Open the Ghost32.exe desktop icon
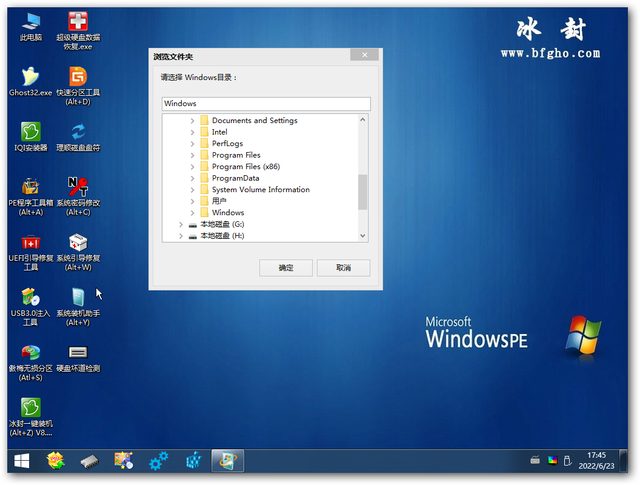Screen dimensions: 640x485 tap(31, 81)
